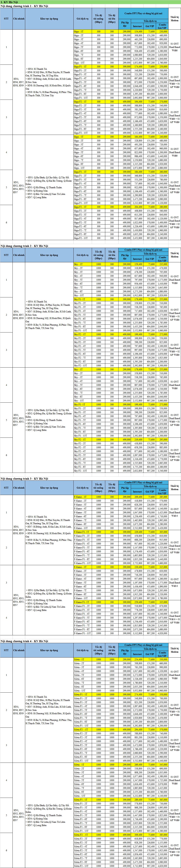The width and height of the screenshot is (181, 868).
Task: Click "Gói VIP" header in chương trình 2 table
Action: [150, 259]
